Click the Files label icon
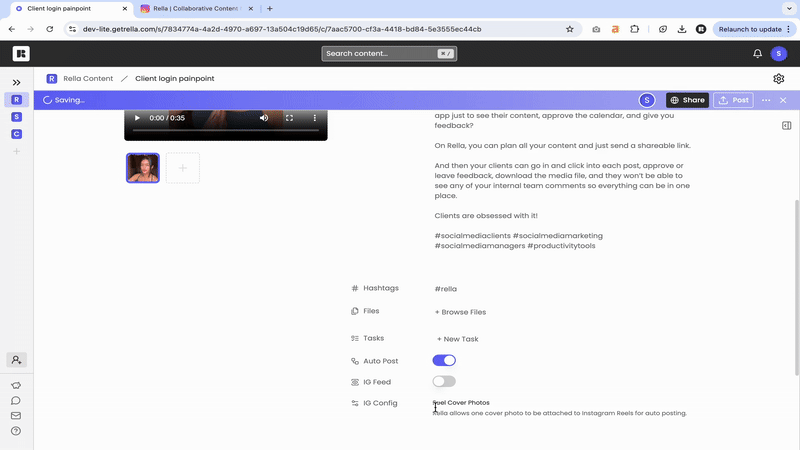Image resolution: width=800 pixels, height=450 pixels. pyautogui.click(x=355, y=311)
